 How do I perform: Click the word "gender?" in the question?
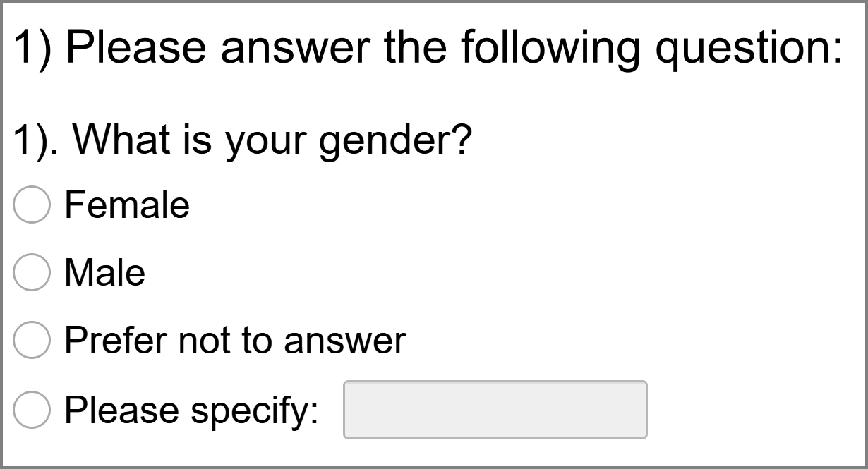(394, 141)
